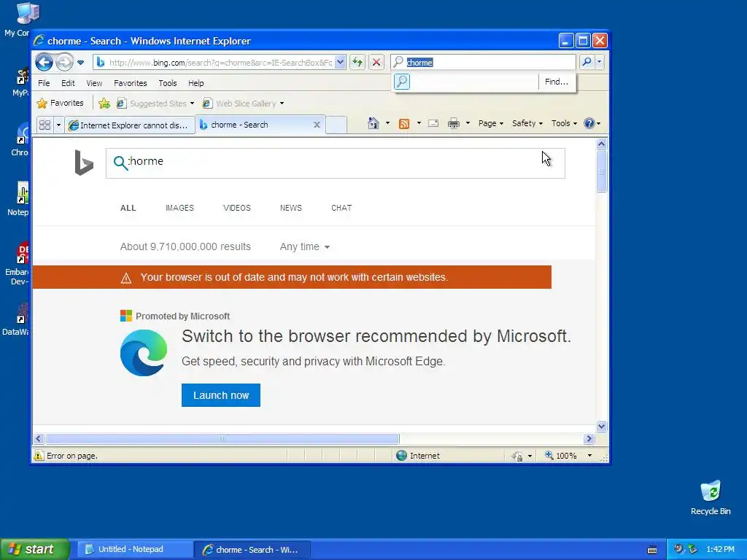Switch to Internet Explorer cannot display tab
The height and width of the screenshot is (560, 747).
click(130, 125)
